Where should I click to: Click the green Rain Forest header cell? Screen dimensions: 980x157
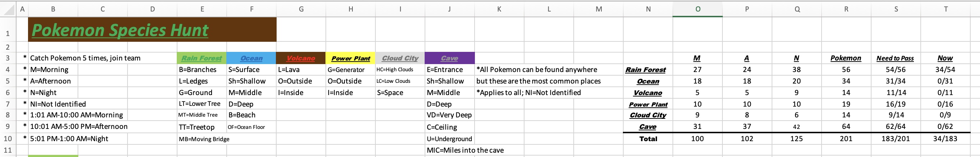tap(201, 58)
